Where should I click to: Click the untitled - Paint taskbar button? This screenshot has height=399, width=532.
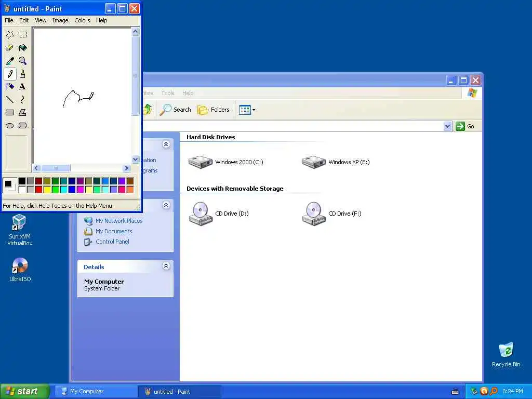pyautogui.click(x=179, y=392)
